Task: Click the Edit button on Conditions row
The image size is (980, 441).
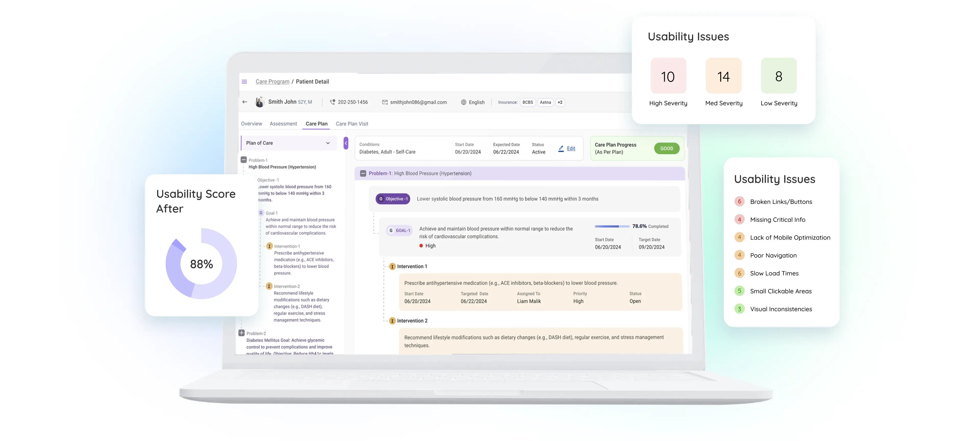Action: coord(567,148)
